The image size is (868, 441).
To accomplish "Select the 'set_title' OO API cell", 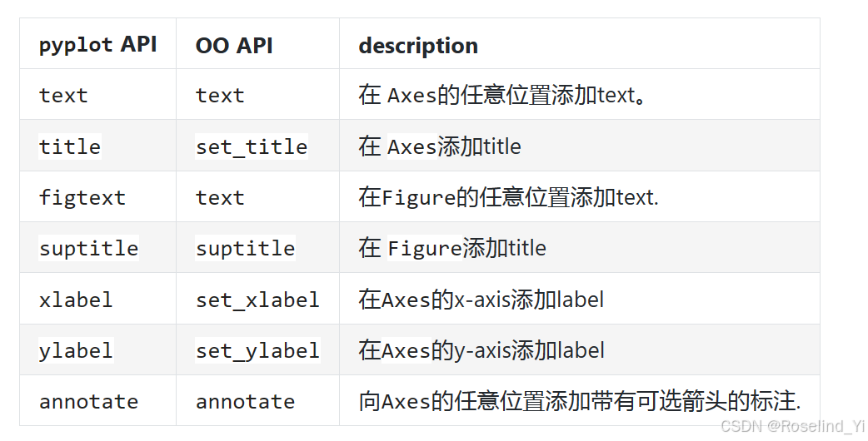I will 252,147.
